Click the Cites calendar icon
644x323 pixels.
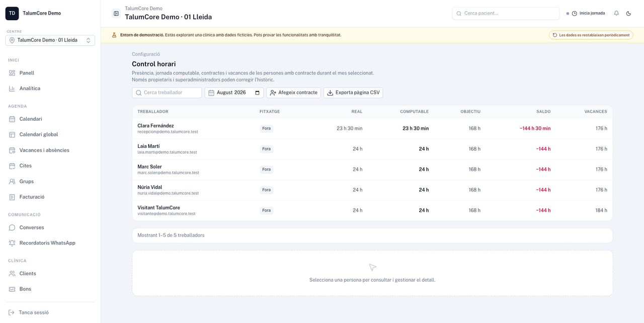(x=12, y=166)
